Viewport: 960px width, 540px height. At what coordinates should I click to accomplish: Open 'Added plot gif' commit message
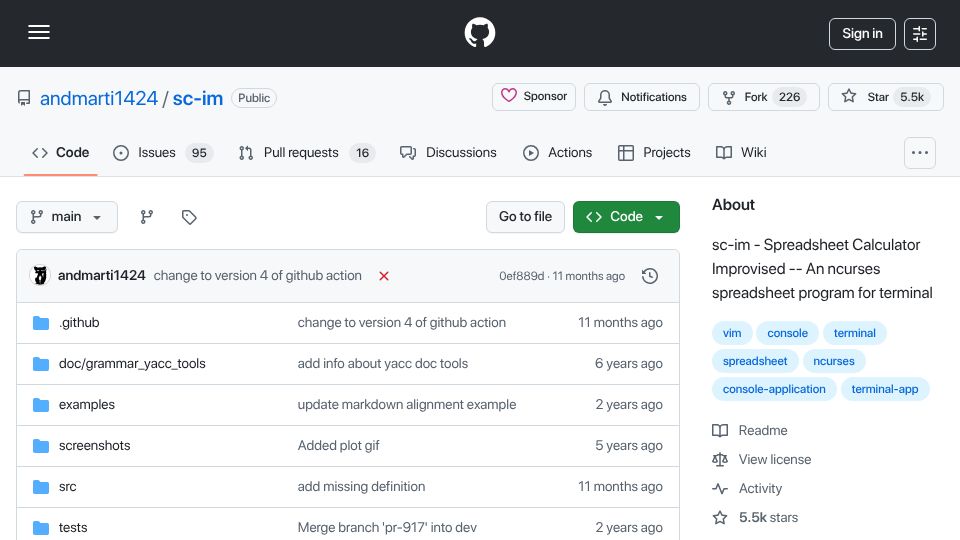[339, 446]
